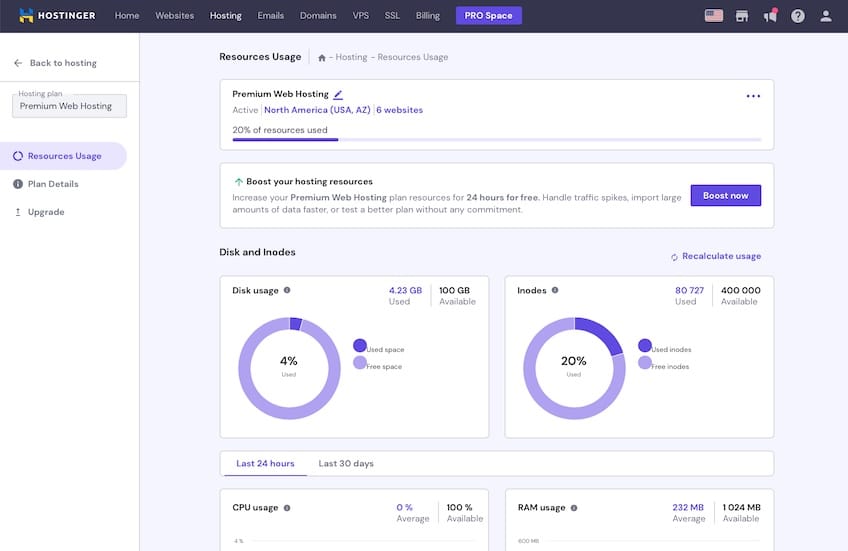Click the Plan Details info icon
This screenshot has width=848, height=551.
18,184
